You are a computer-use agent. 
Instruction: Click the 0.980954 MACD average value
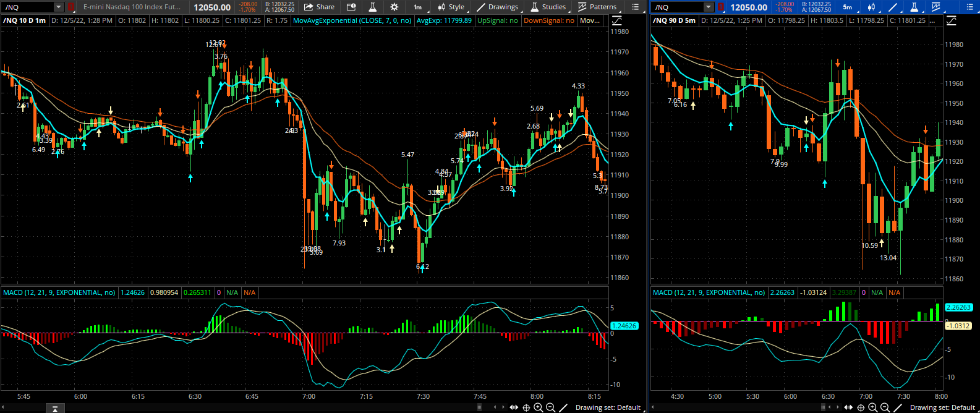click(164, 292)
